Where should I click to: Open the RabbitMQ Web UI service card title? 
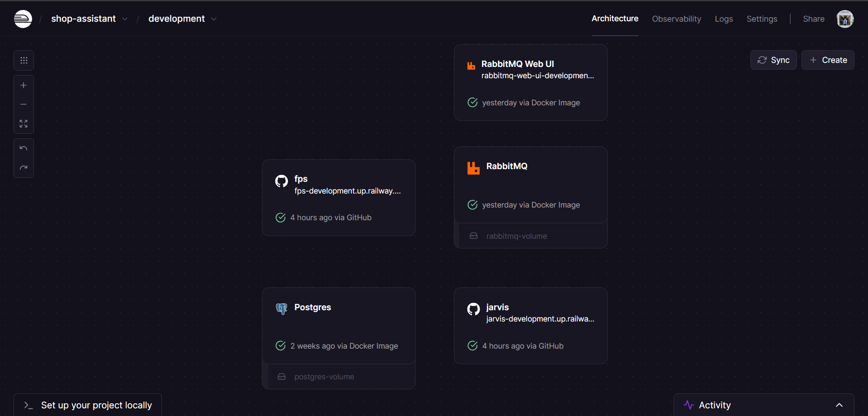pos(518,64)
